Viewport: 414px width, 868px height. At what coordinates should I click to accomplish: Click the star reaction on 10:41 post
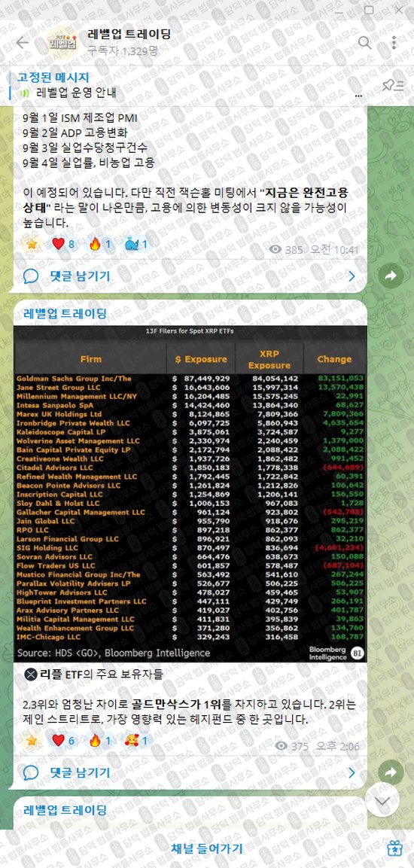tap(32, 244)
